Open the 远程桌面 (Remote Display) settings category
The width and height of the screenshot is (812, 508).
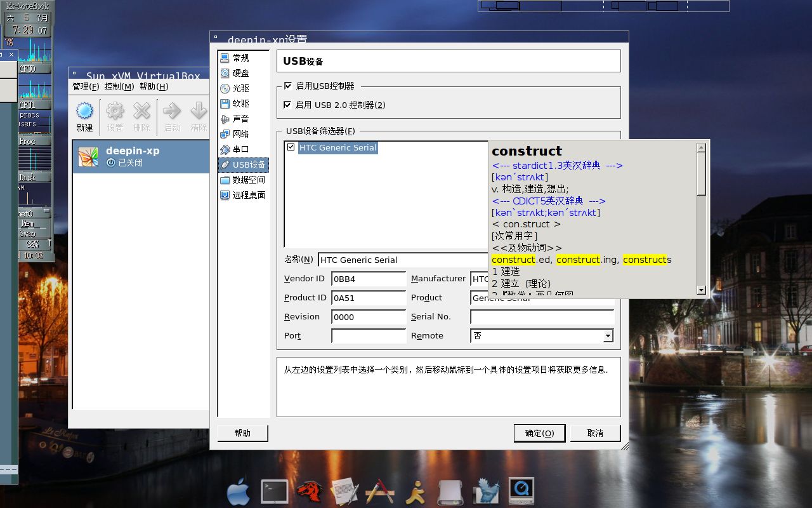(244, 195)
